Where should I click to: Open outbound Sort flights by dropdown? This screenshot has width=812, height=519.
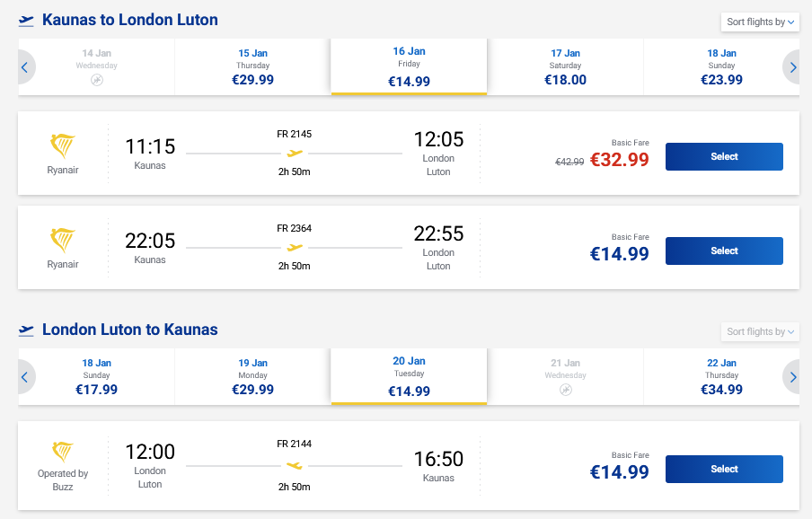click(x=760, y=22)
